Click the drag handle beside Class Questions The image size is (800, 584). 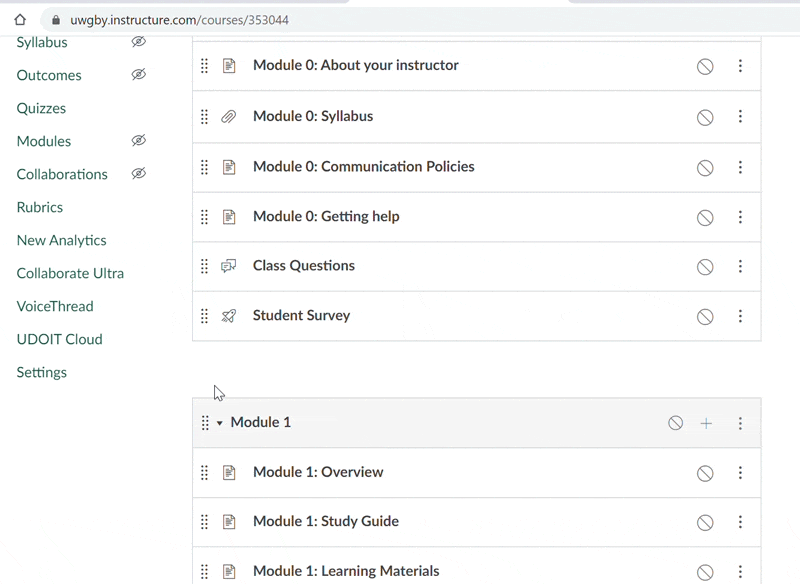point(204,267)
